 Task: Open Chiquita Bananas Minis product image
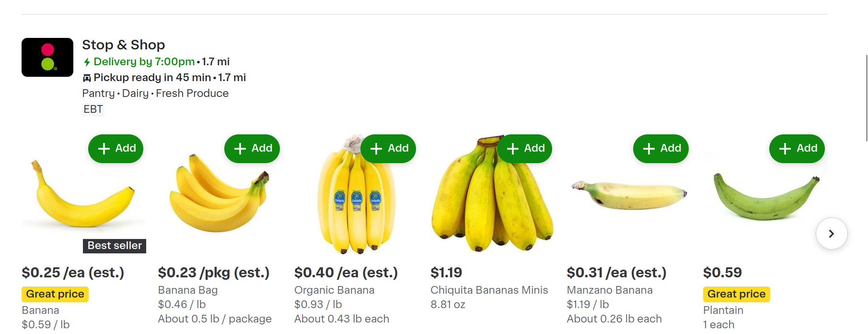pyautogui.click(x=492, y=202)
